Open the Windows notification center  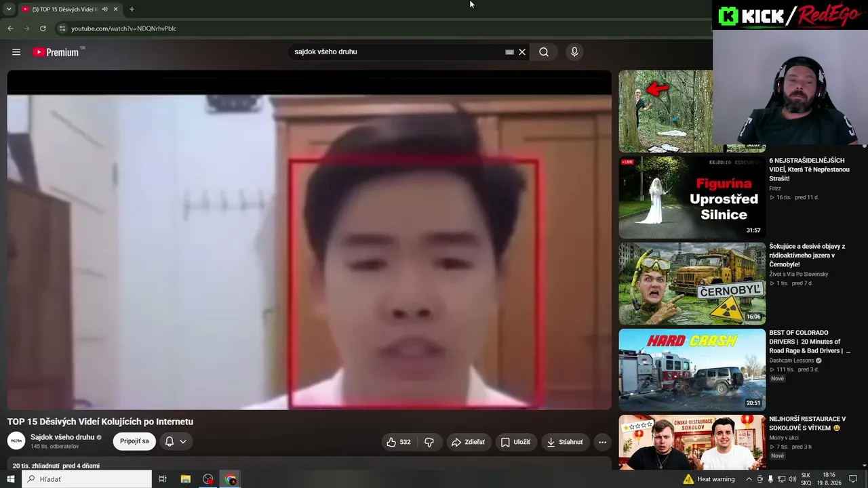click(854, 479)
